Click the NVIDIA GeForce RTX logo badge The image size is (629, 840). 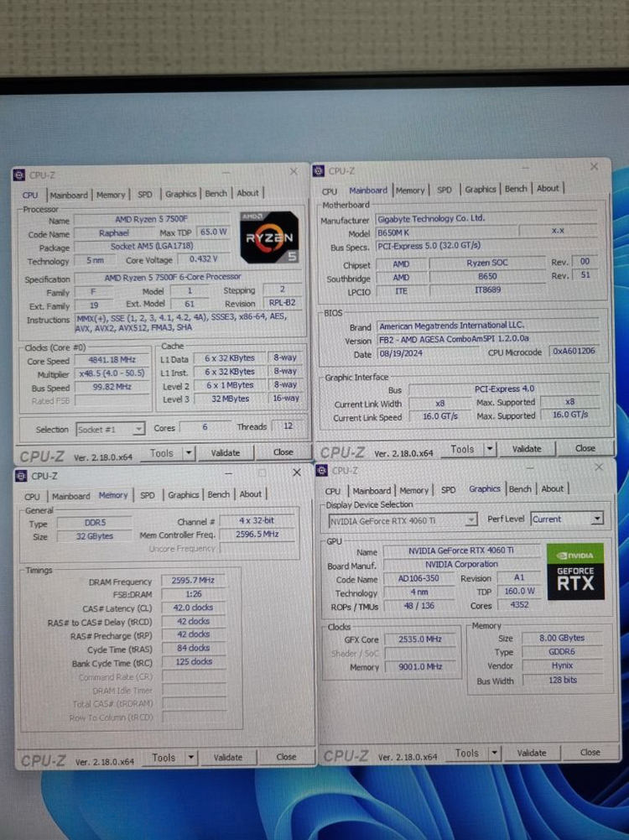tap(574, 571)
